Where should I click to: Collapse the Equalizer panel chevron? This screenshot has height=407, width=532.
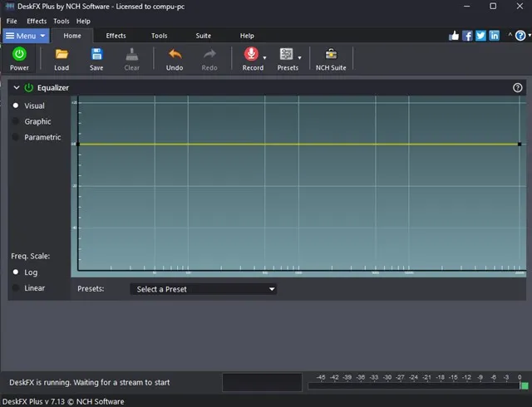pos(17,88)
